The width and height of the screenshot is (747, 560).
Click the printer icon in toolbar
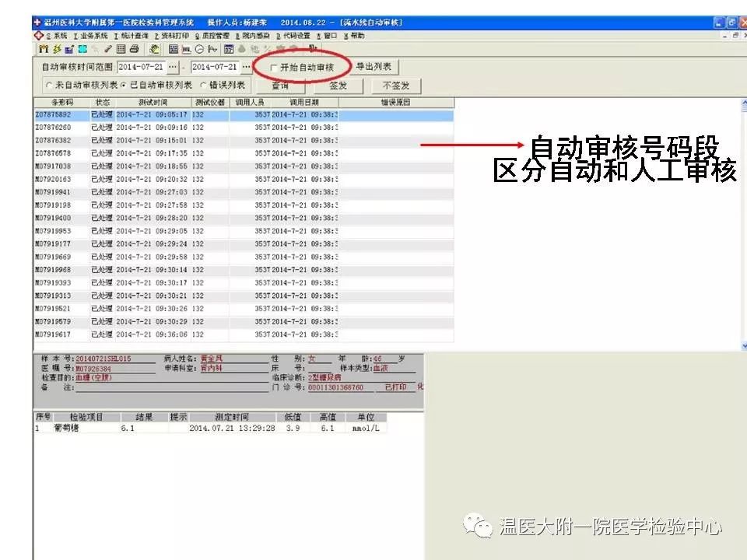[134, 49]
